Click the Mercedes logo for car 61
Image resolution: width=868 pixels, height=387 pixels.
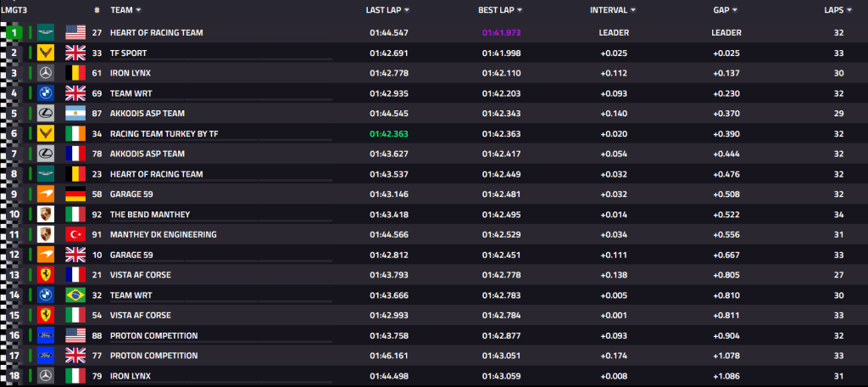coord(46,73)
